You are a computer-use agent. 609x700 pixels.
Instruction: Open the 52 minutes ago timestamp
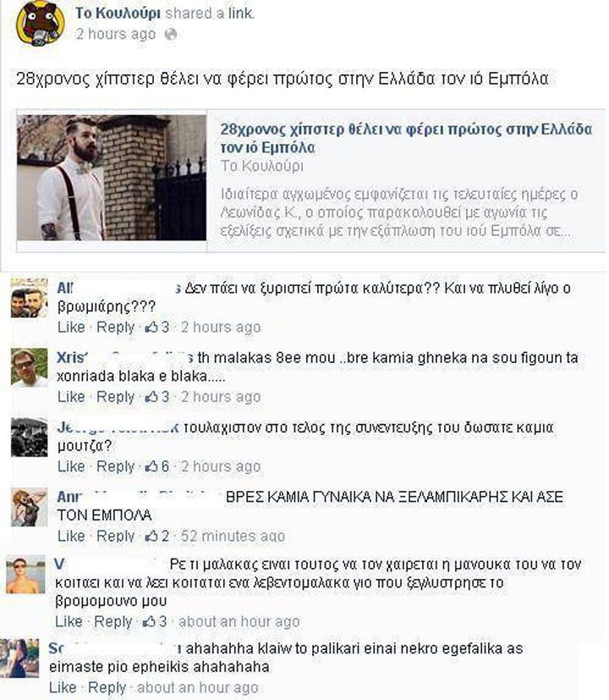click(233, 536)
